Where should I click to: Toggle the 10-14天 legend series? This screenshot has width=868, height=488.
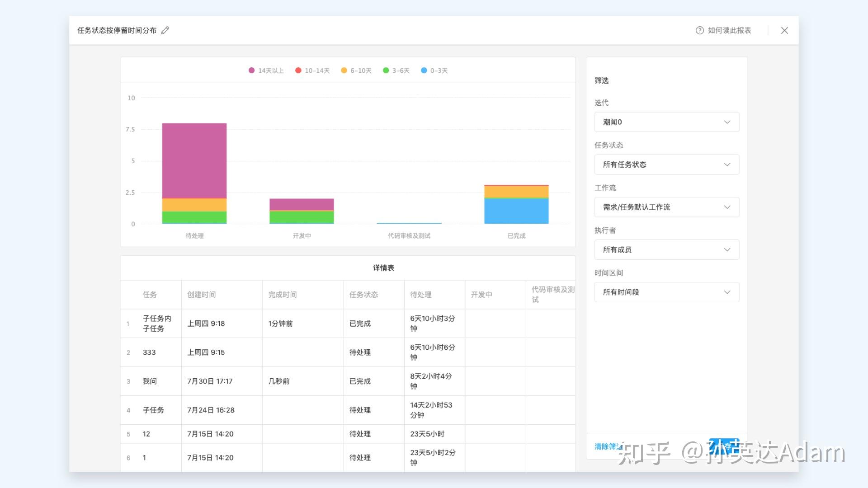pos(312,70)
